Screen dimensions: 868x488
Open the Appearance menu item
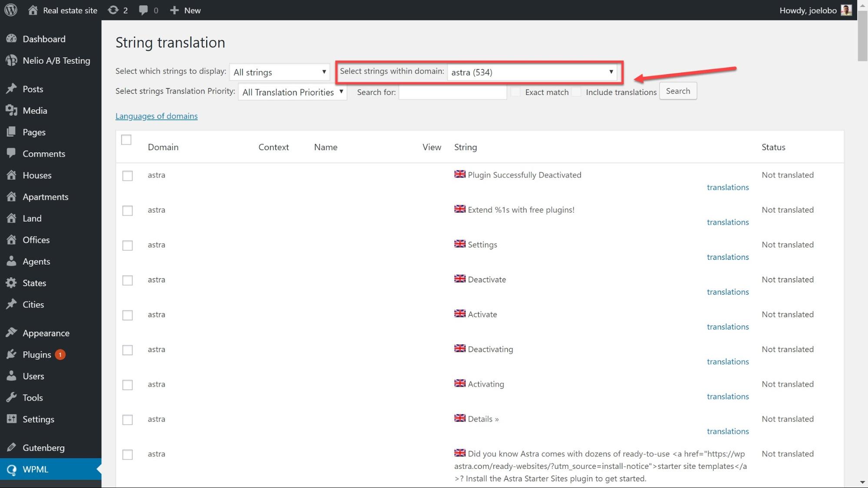pyautogui.click(x=46, y=333)
